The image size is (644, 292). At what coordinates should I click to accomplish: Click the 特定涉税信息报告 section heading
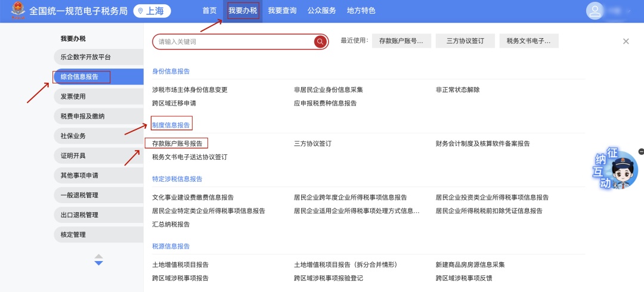click(177, 179)
